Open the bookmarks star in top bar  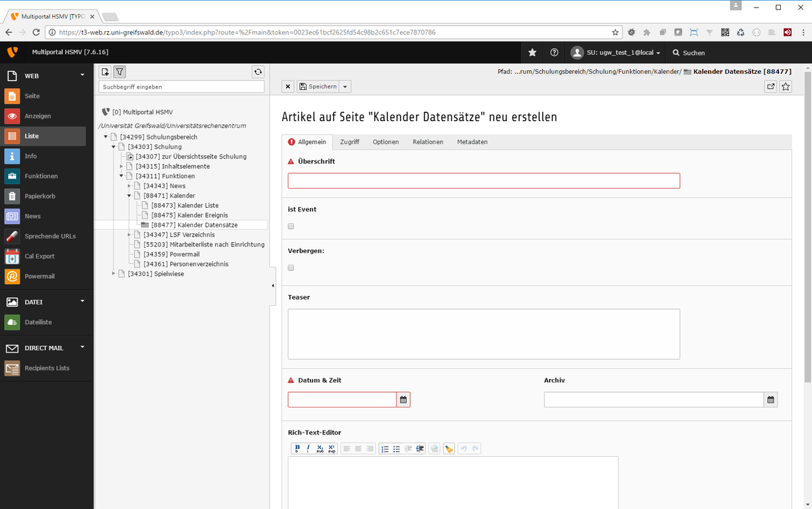click(x=533, y=52)
